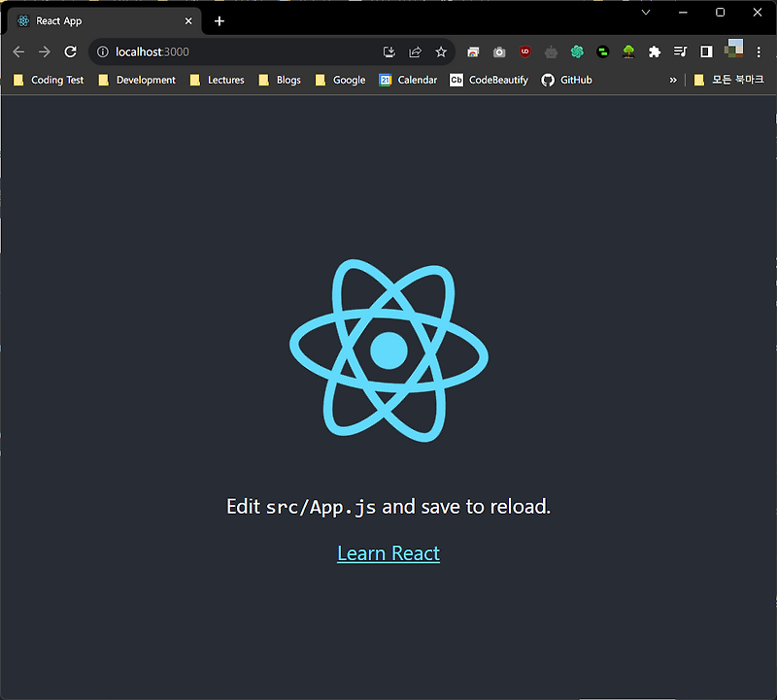This screenshot has width=777, height=700.
Task: Click the Learn React link
Action: tap(388, 552)
